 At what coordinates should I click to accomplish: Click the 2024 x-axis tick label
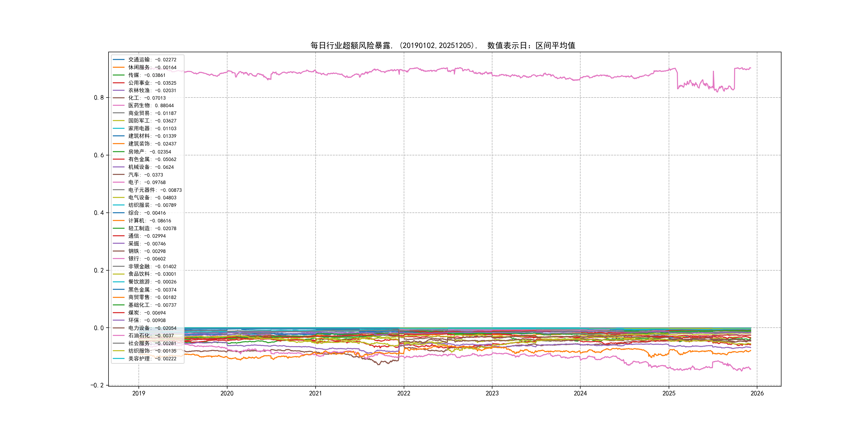click(x=580, y=393)
